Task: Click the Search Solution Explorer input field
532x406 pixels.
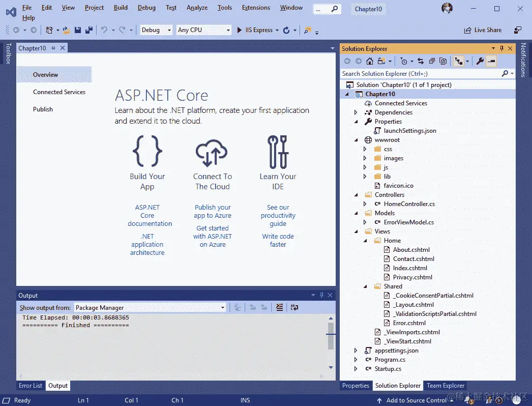Action: coord(421,73)
